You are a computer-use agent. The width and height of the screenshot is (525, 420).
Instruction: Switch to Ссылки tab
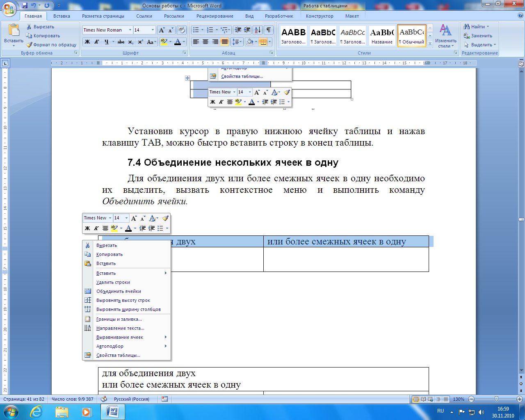coord(144,16)
